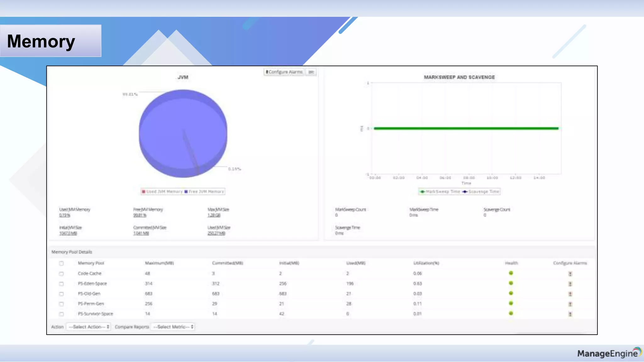644x362 pixels.
Task: Click the Used JVM Size 250.27 MB value
Action: click(216, 233)
